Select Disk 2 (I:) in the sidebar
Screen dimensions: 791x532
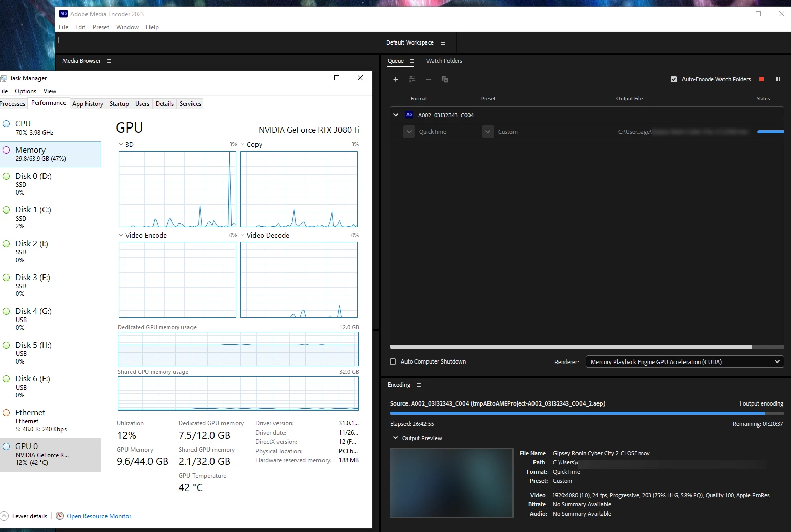click(51, 252)
